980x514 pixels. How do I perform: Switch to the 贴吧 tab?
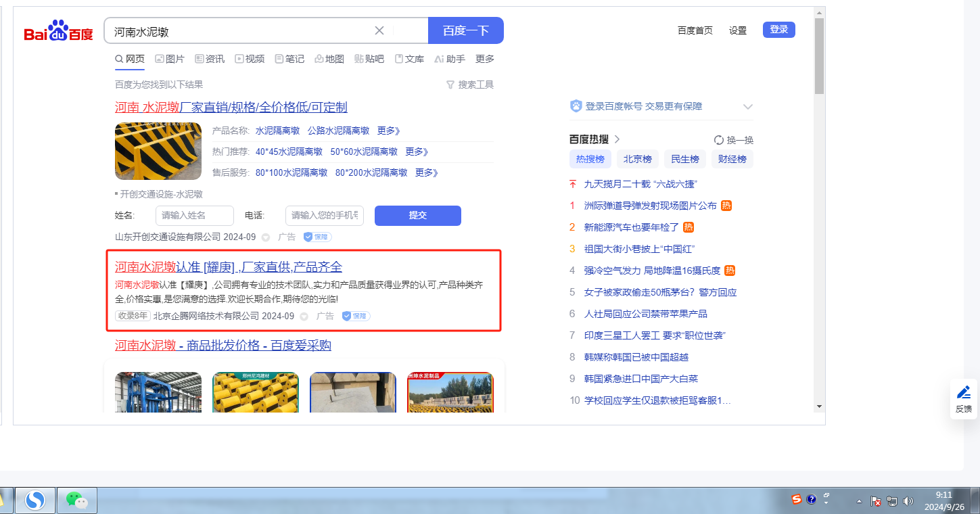coord(369,59)
